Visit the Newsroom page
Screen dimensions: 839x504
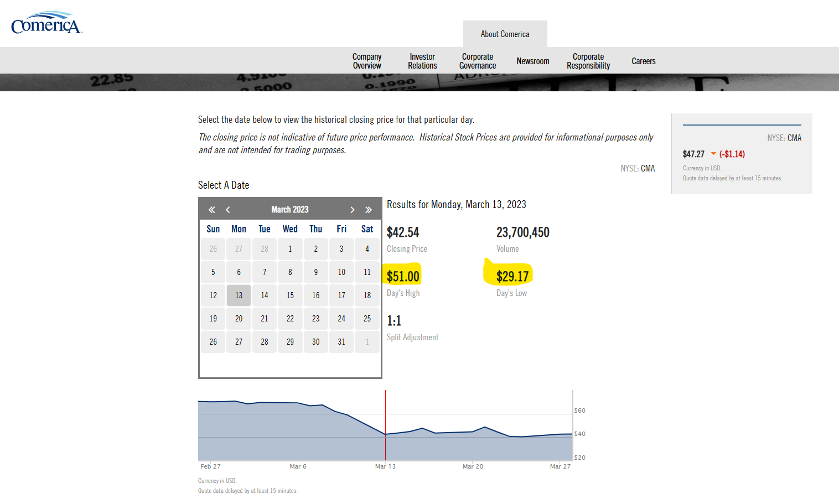point(532,61)
